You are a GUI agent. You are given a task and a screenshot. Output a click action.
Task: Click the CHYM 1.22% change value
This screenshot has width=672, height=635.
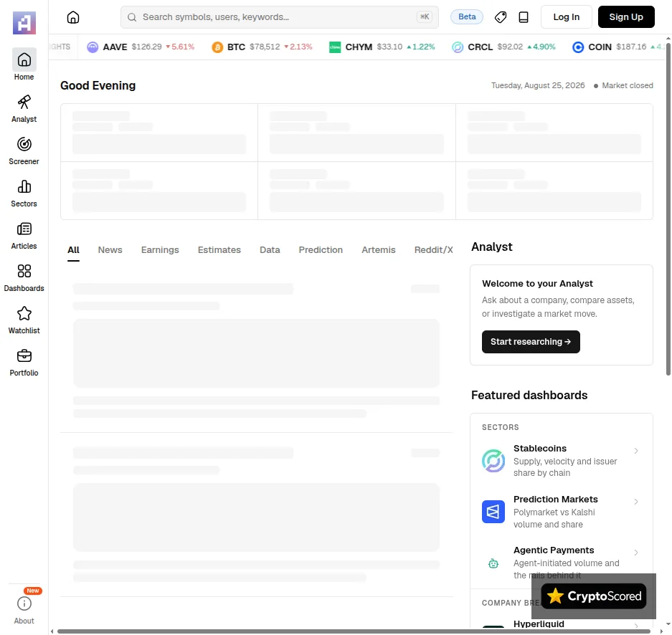tap(420, 47)
